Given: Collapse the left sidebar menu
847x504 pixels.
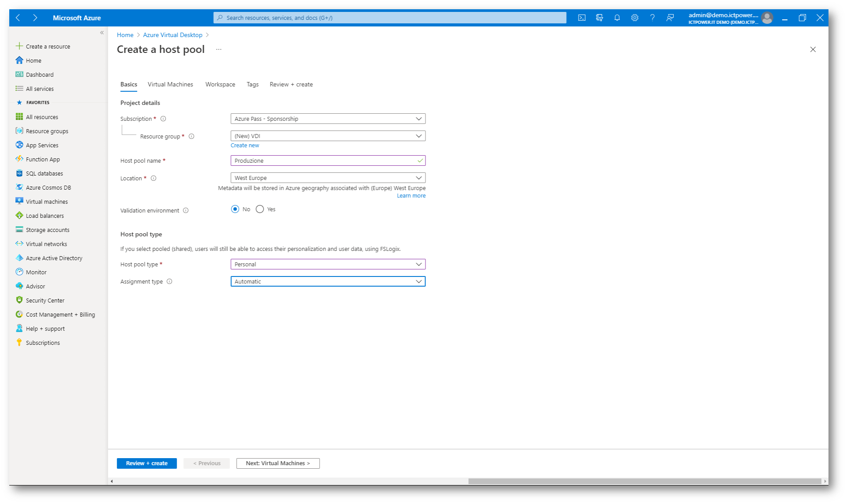Looking at the screenshot, I should coord(102,33).
